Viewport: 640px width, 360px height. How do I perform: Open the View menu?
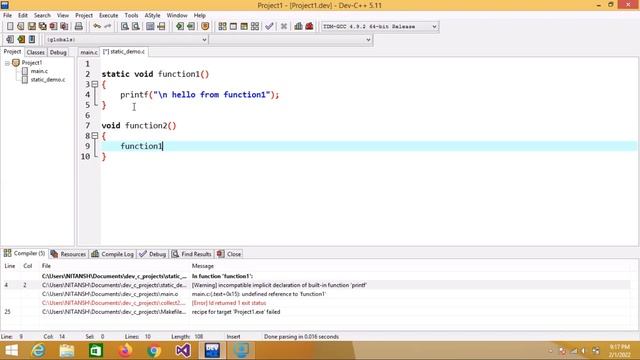[62, 16]
